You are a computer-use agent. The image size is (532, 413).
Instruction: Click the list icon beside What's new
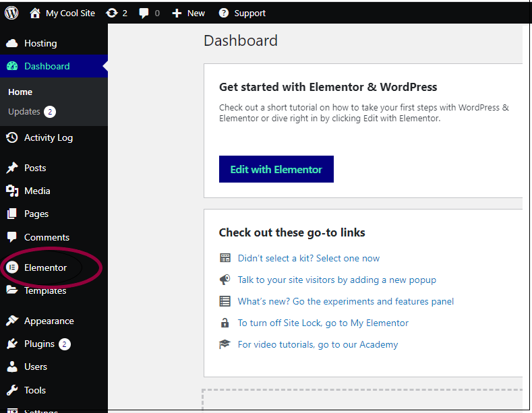click(225, 301)
